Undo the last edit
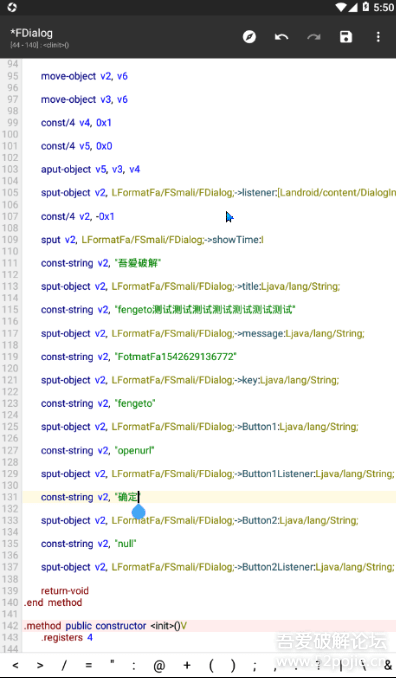396x678 pixels. (281, 37)
